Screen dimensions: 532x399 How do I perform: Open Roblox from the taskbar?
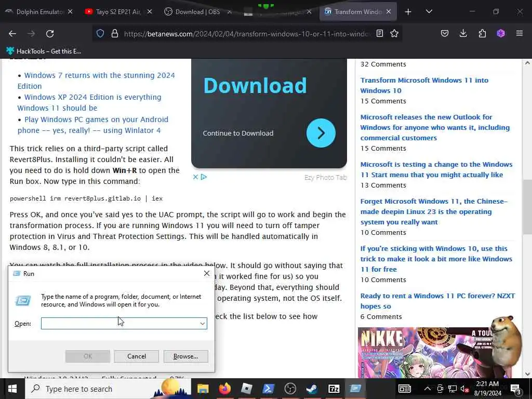point(247,389)
